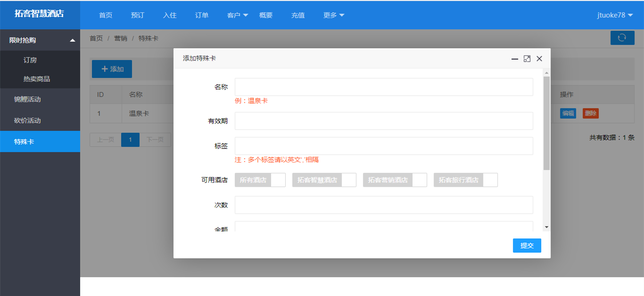This screenshot has height=296, width=644.
Task: Select 特殊卡 in the sidebar
Action: pyautogui.click(x=40, y=142)
